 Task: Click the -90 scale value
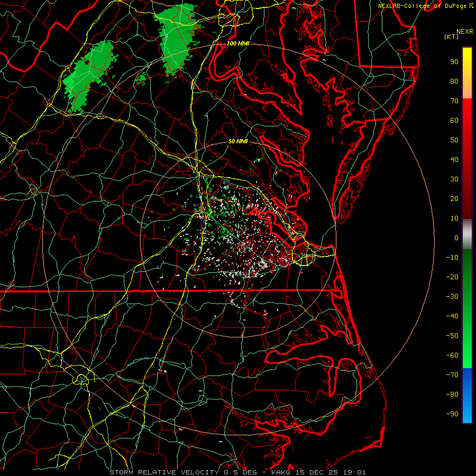(x=452, y=414)
